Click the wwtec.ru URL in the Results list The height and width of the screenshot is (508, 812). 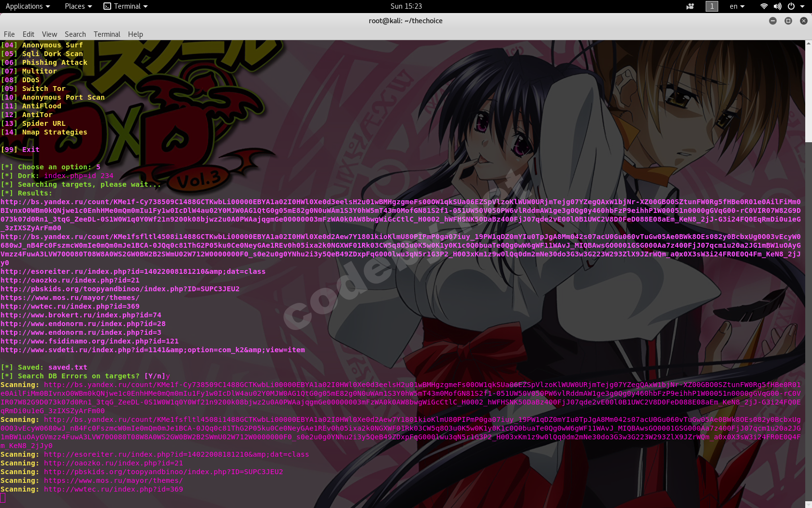point(70,306)
